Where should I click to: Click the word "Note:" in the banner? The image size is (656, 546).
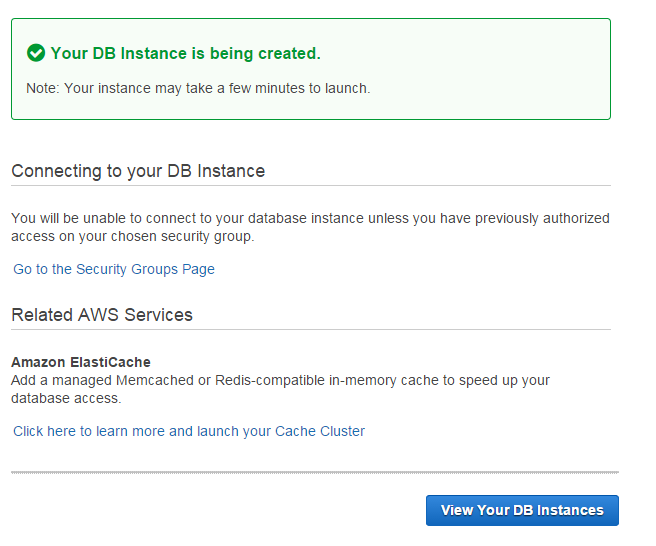pyautogui.click(x=43, y=88)
